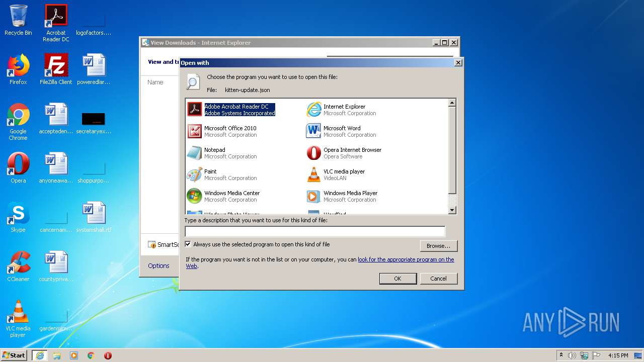Open Opera from the taskbar

108,355
